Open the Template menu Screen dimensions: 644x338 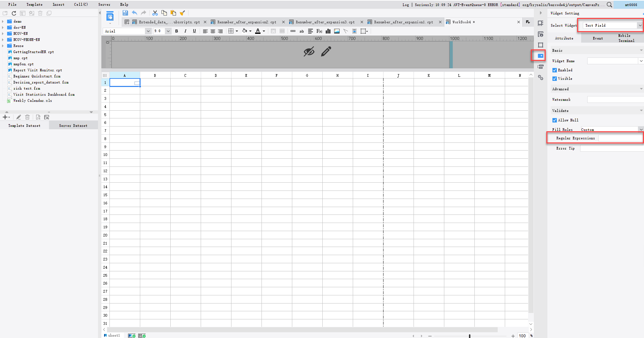click(x=34, y=4)
